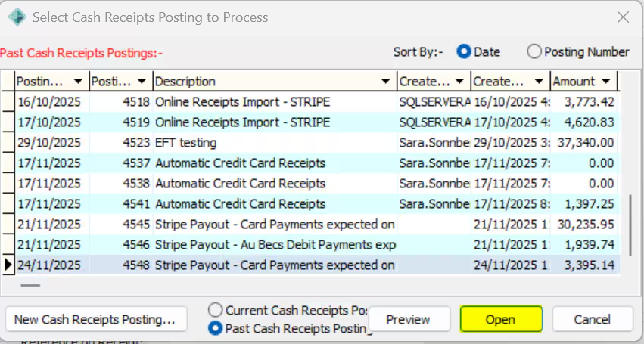Select posting 4545 Stripe Payout description

275,224
